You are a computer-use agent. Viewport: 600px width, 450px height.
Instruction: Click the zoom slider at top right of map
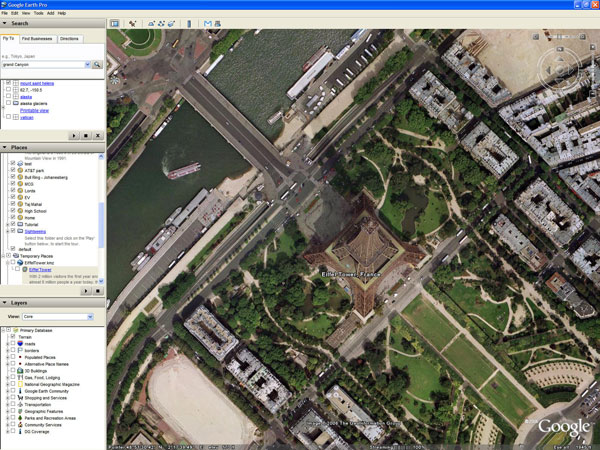559,37
